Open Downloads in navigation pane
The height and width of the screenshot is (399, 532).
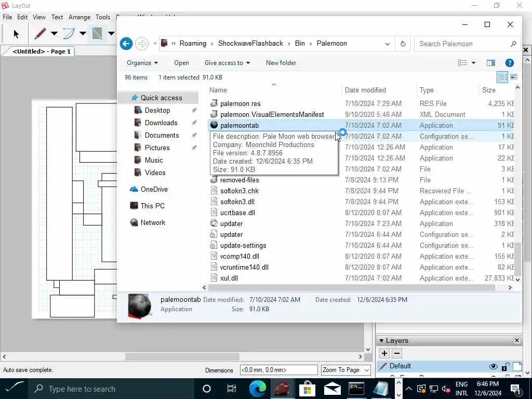(161, 123)
